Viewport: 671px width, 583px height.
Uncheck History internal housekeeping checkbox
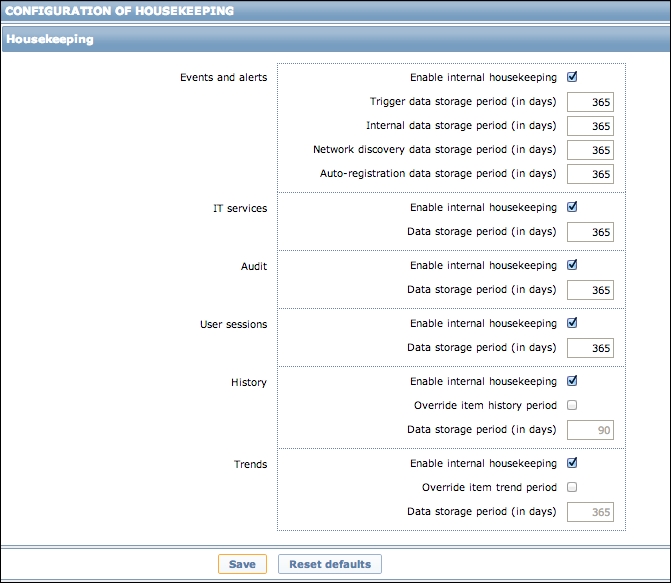click(572, 381)
